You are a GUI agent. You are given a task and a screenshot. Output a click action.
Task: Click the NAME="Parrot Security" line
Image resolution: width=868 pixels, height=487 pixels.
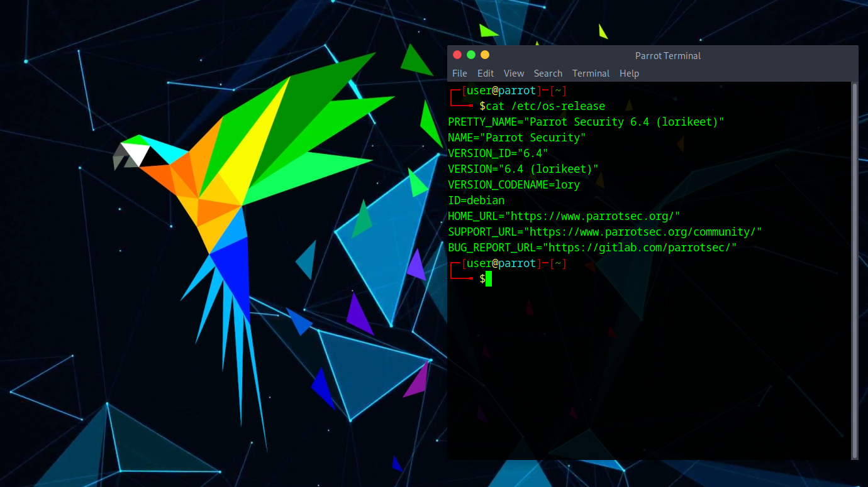pyautogui.click(x=517, y=138)
